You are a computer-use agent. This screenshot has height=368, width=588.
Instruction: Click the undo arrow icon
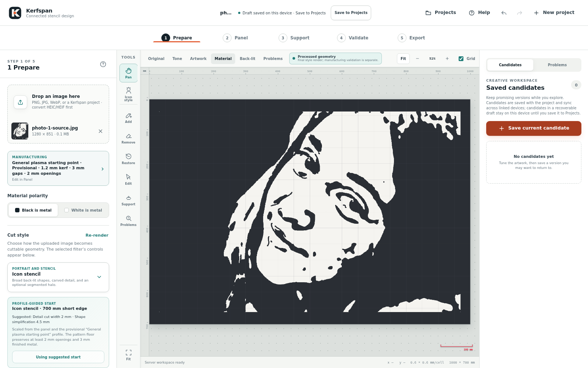(504, 13)
